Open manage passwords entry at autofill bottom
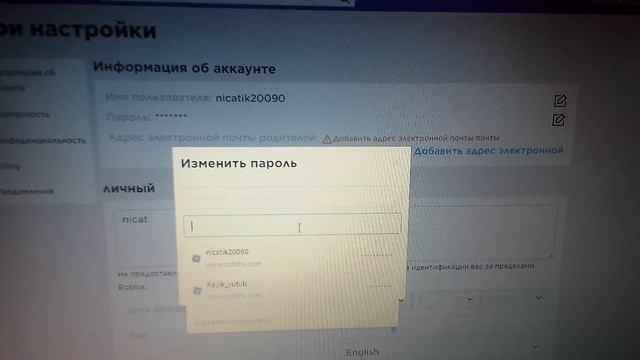 point(232,322)
